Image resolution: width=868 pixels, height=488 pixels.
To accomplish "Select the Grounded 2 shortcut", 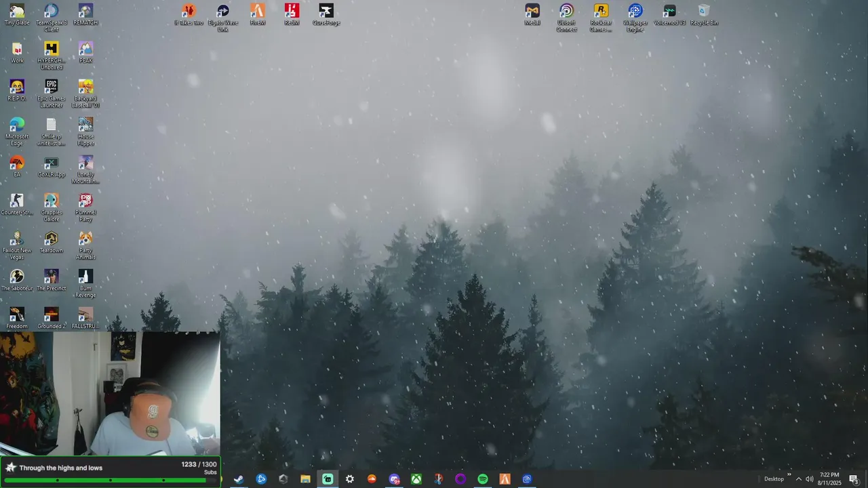I will pyautogui.click(x=52, y=318).
